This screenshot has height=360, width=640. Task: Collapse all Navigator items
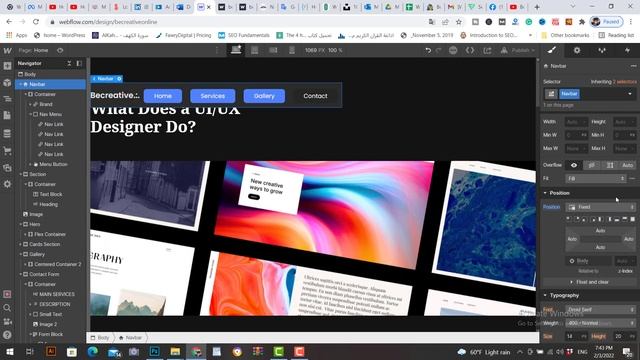[69, 63]
